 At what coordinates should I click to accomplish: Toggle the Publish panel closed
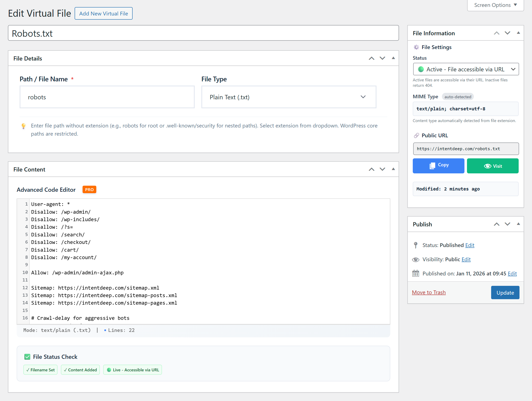518,224
